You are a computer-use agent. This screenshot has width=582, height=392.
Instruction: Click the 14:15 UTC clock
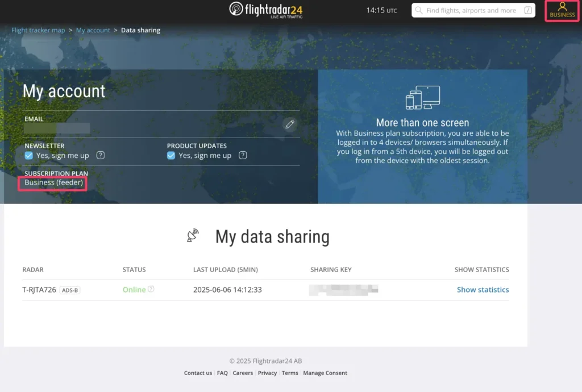pos(381,10)
